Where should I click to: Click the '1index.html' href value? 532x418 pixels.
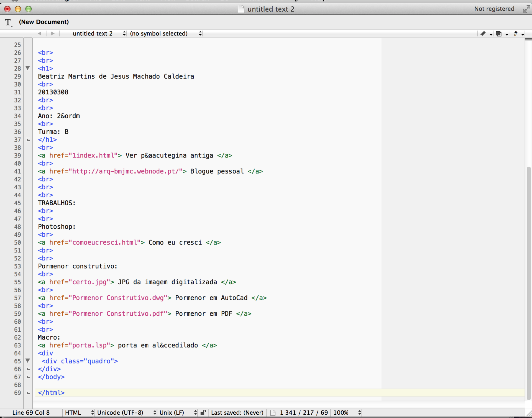[x=93, y=156]
